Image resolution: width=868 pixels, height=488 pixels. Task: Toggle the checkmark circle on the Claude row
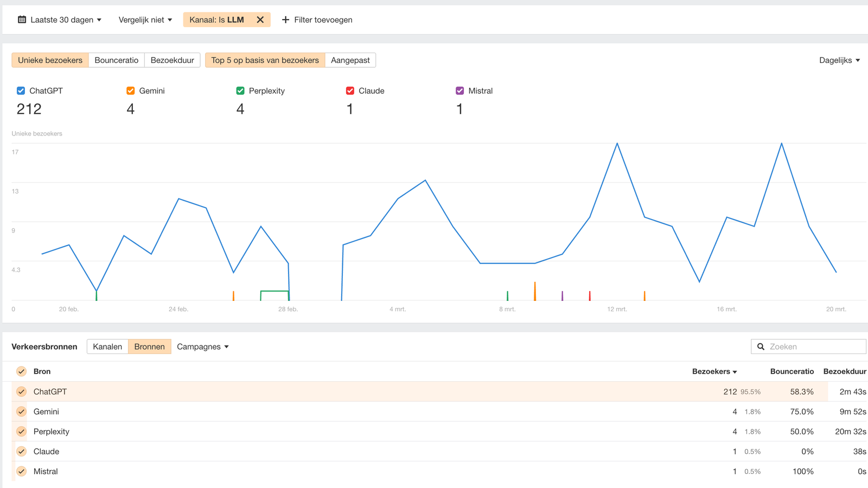click(x=21, y=451)
